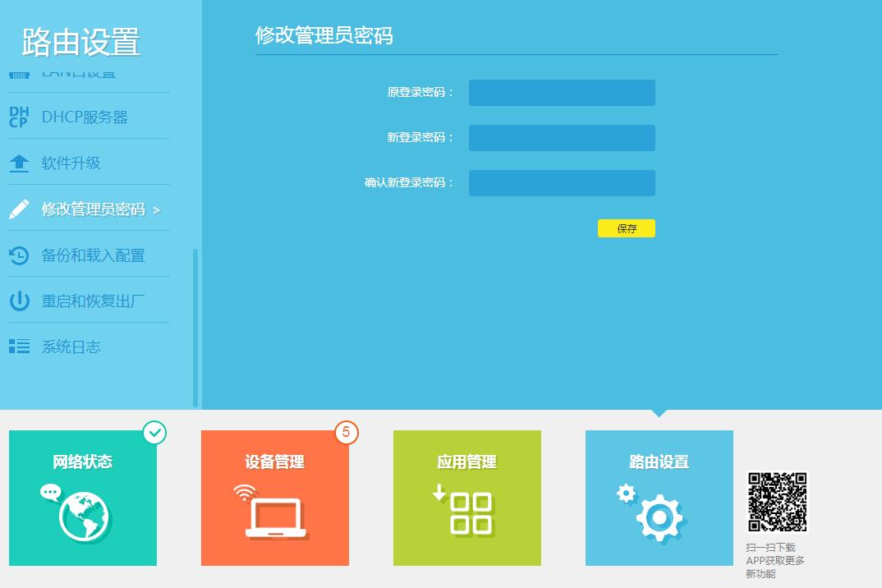Open the 网络状态 panel
This screenshot has width=882, height=588.
82,498
